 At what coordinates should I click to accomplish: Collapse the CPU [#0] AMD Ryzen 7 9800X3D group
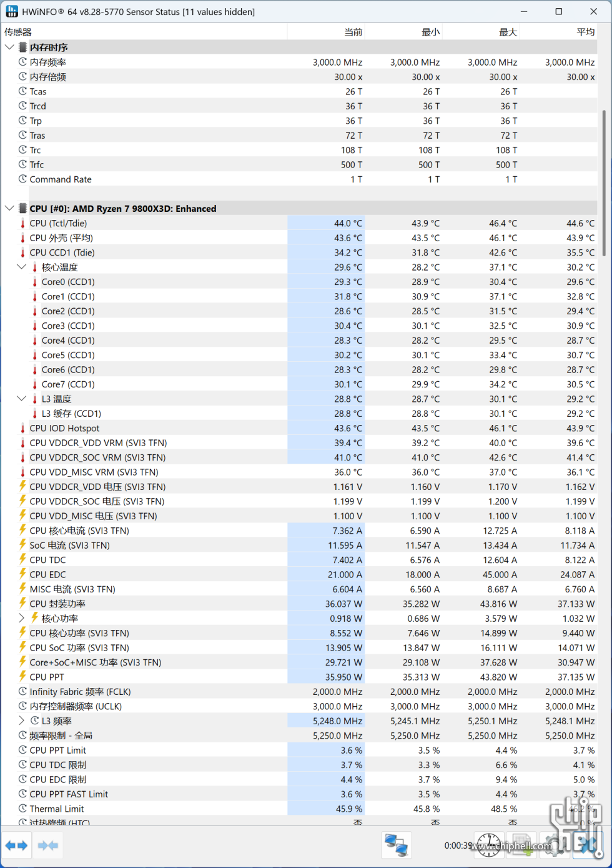click(x=9, y=209)
